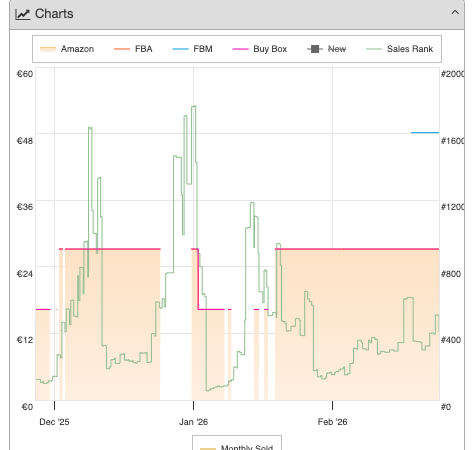The height and width of the screenshot is (450, 474).
Task: Click the Dec '25 axis label
Action: pyautogui.click(x=54, y=422)
